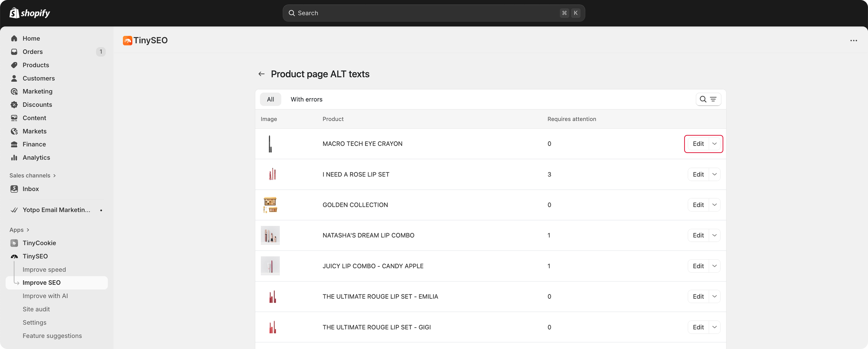
Task: Open the TinyCookie app
Action: pos(39,243)
